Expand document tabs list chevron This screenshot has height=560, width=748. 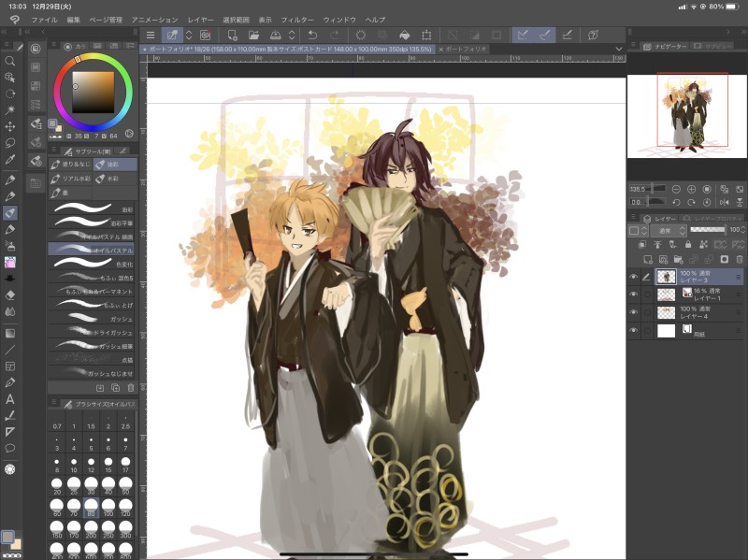(x=619, y=50)
